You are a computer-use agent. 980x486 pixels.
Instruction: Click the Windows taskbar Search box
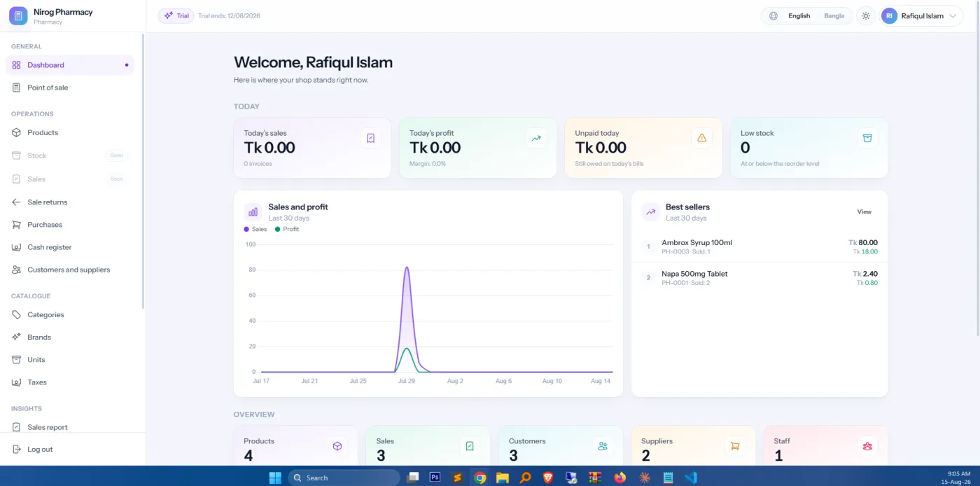344,478
